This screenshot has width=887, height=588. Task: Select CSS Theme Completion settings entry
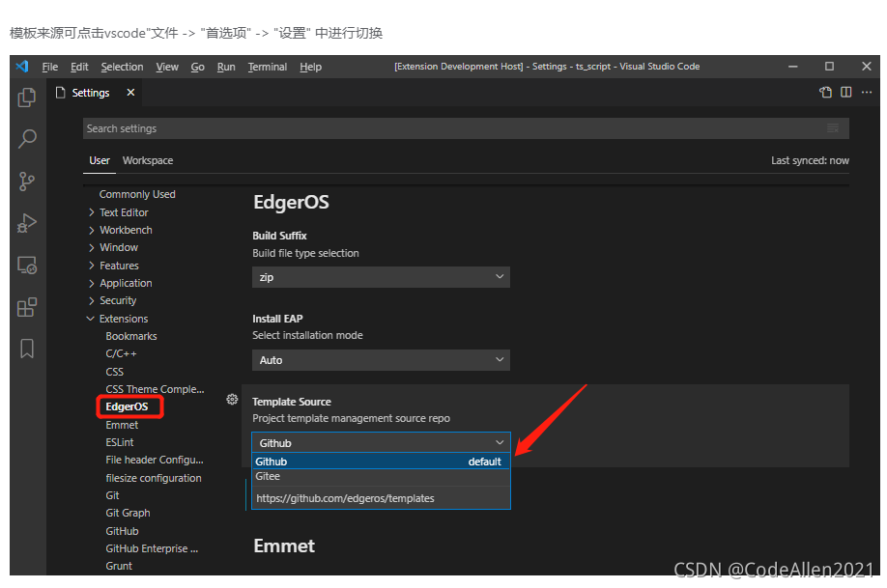click(155, 389)
